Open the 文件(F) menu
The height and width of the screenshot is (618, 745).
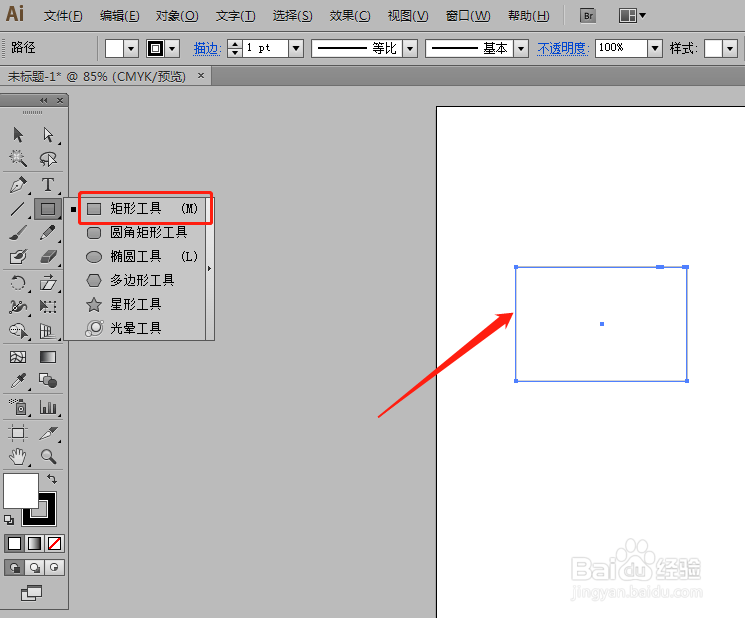click(63, 16)
